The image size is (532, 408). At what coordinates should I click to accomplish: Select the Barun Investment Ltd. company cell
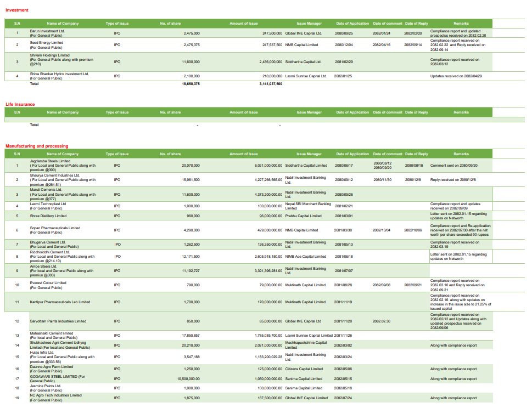47,33
